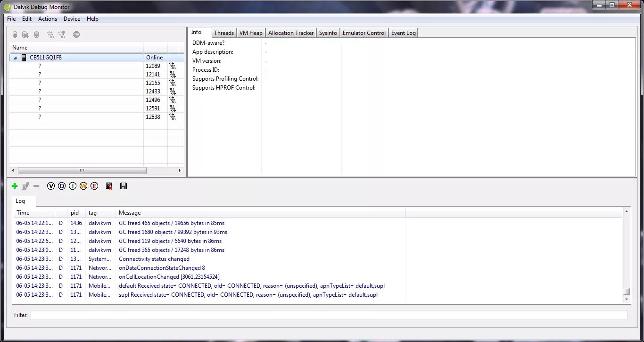This screenshot has height=342, width=644.
Task: Open the Device menu
Action: tap(72, 19)
